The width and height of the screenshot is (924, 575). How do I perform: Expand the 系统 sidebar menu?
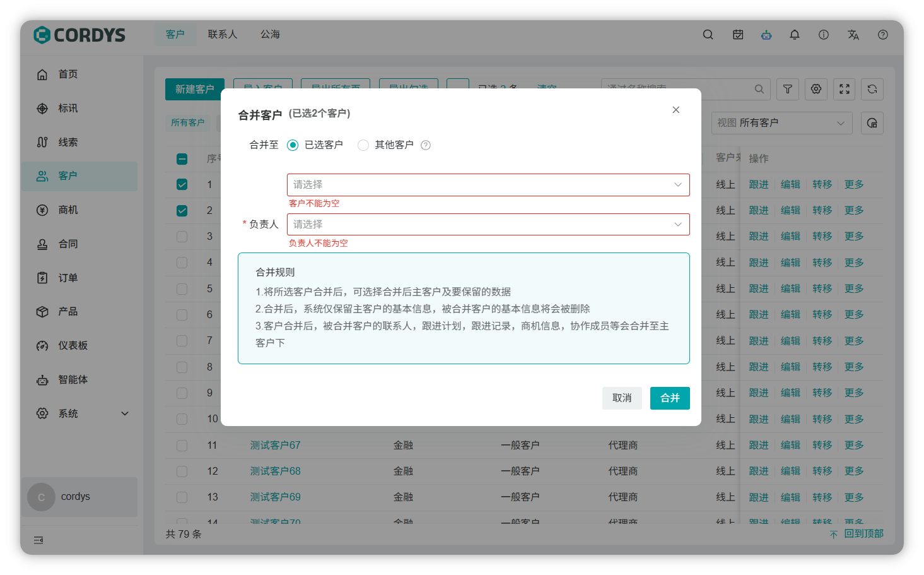(79, 414)
